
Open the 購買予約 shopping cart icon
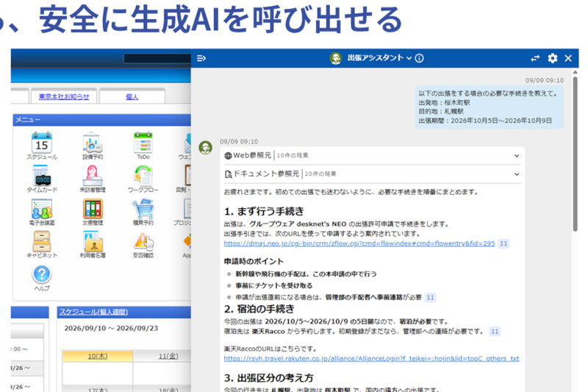[x=143, y=209]
